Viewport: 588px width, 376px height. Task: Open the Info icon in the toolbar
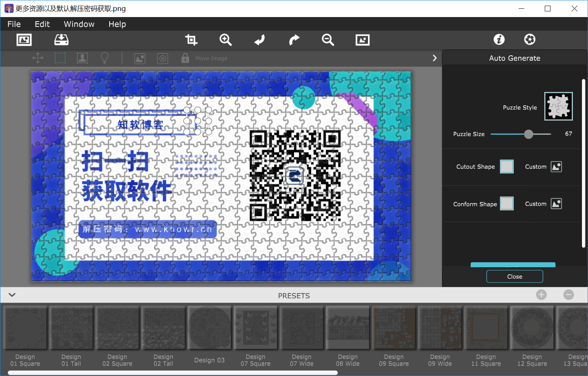[499, 39]
